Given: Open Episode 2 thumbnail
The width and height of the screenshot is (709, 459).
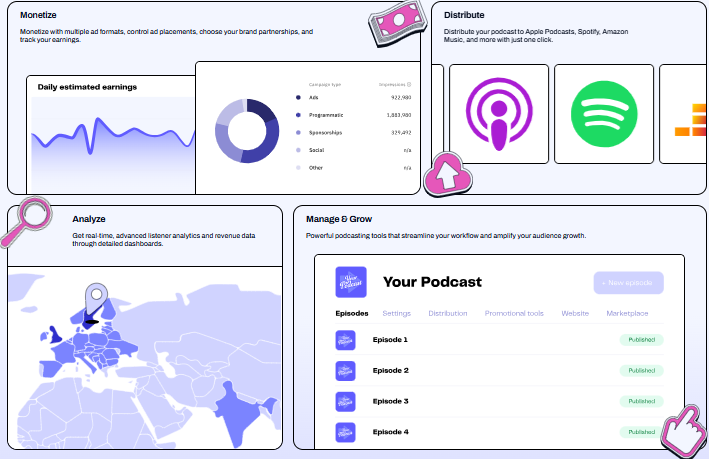Looking at the screenshot, I should [345, 371].
